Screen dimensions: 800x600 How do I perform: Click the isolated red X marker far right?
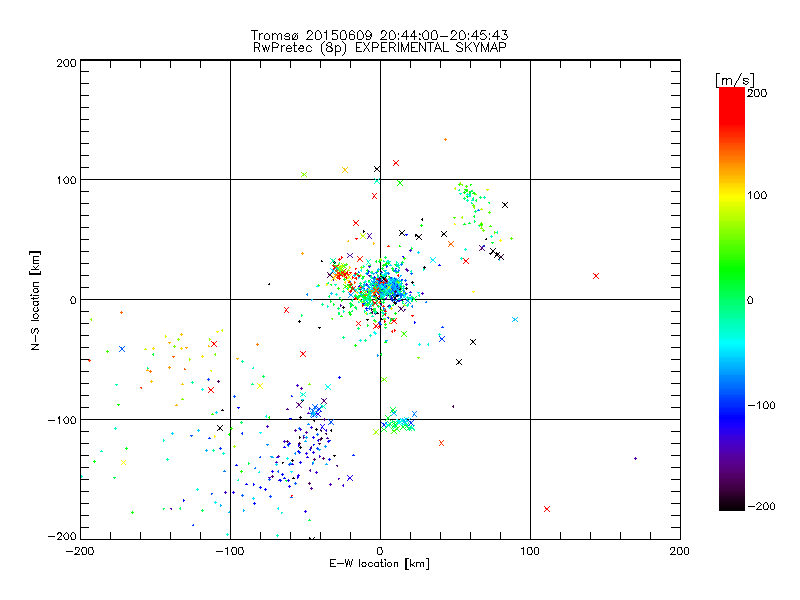(596, 276)
